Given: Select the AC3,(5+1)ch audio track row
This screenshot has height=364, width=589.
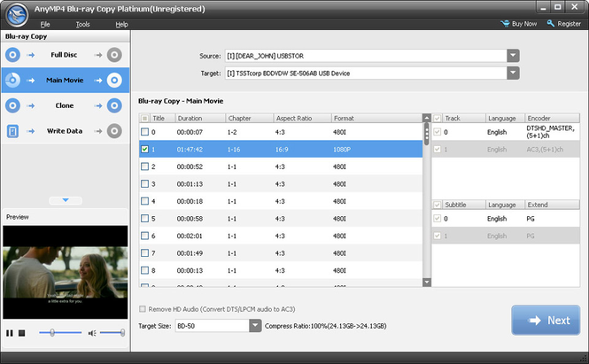Looking at the screenshot, I should pos(506,149).
